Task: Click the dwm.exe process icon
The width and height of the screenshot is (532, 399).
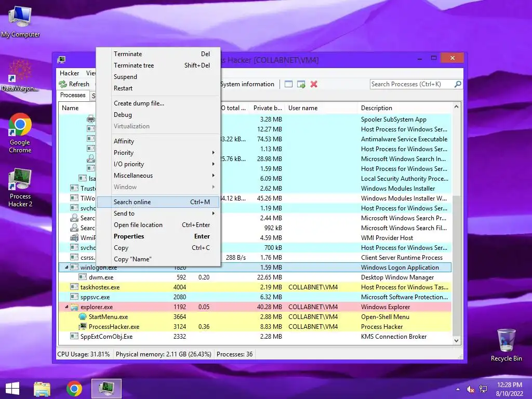Action: (x=83, y=277)
